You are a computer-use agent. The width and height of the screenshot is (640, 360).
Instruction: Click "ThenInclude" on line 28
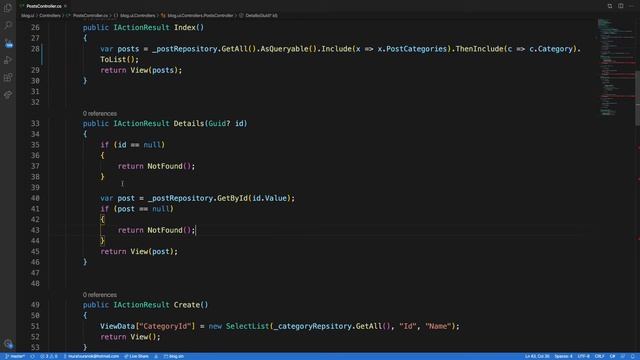click(x=479, y=49)
